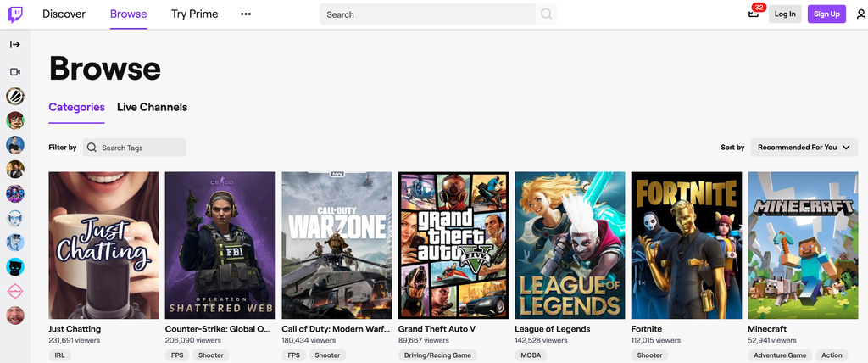Open the Fortnite cover art
The image size is (868, 363).
(687, 245)
